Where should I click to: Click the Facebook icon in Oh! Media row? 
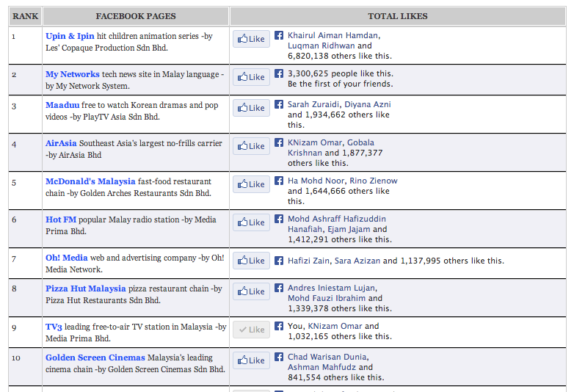[279, 261]
